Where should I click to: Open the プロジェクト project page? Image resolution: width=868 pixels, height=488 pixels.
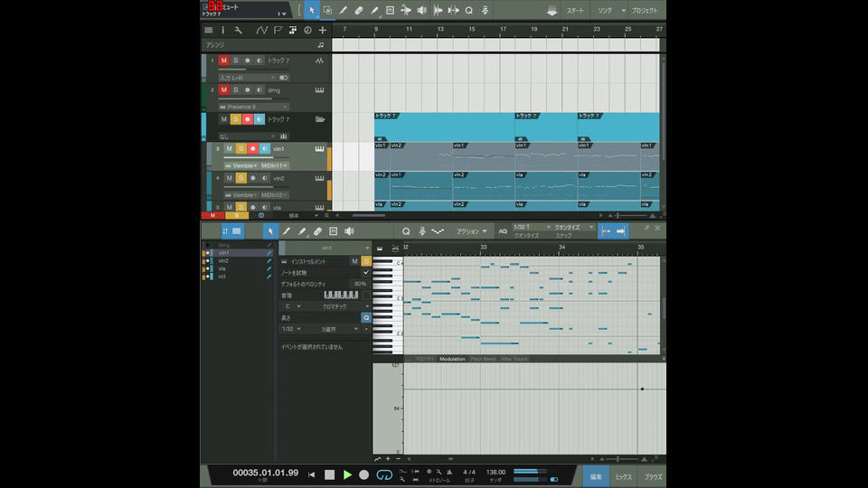pos(645,11)
